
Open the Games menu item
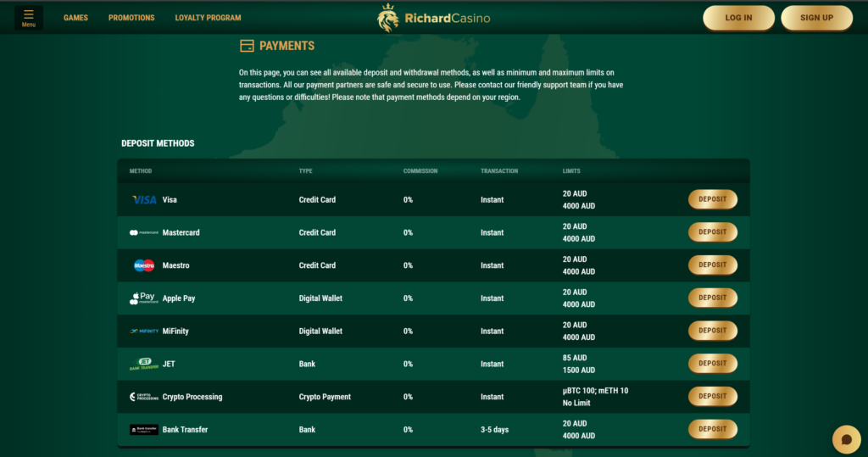75,18
